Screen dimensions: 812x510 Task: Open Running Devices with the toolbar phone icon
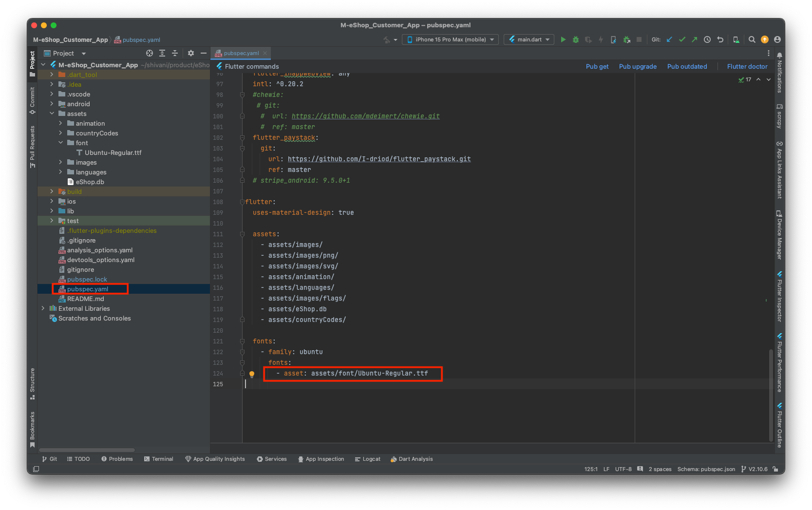tap(736, 39)
